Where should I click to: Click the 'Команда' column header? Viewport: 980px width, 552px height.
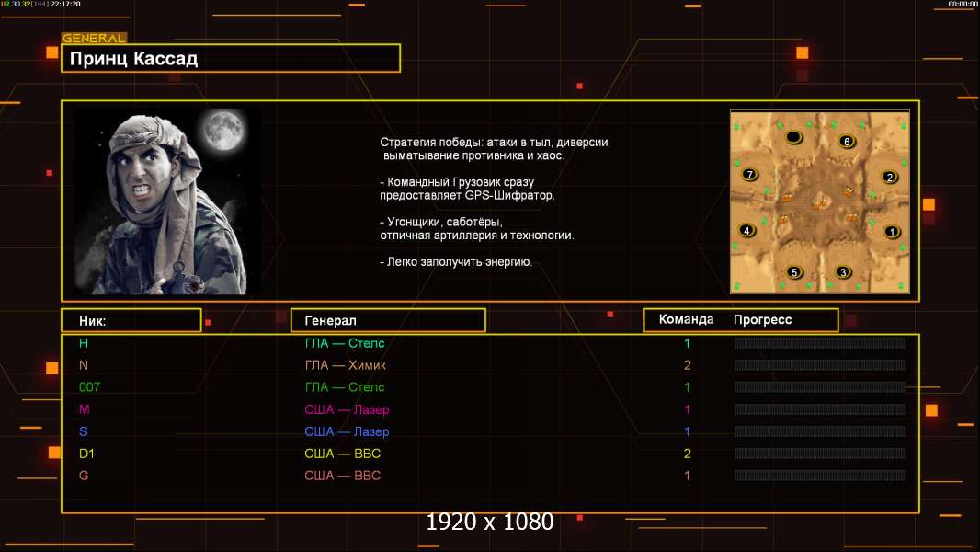pos(686,319)
